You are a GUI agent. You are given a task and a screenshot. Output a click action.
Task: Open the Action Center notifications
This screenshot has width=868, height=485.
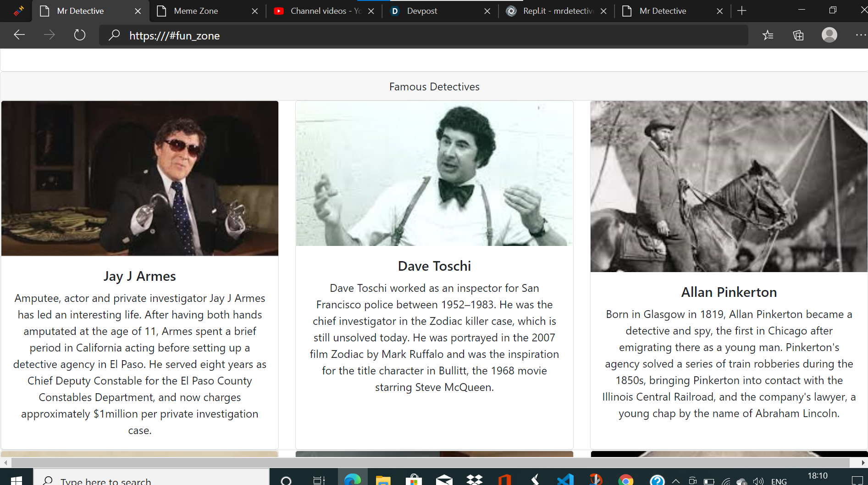857,480
